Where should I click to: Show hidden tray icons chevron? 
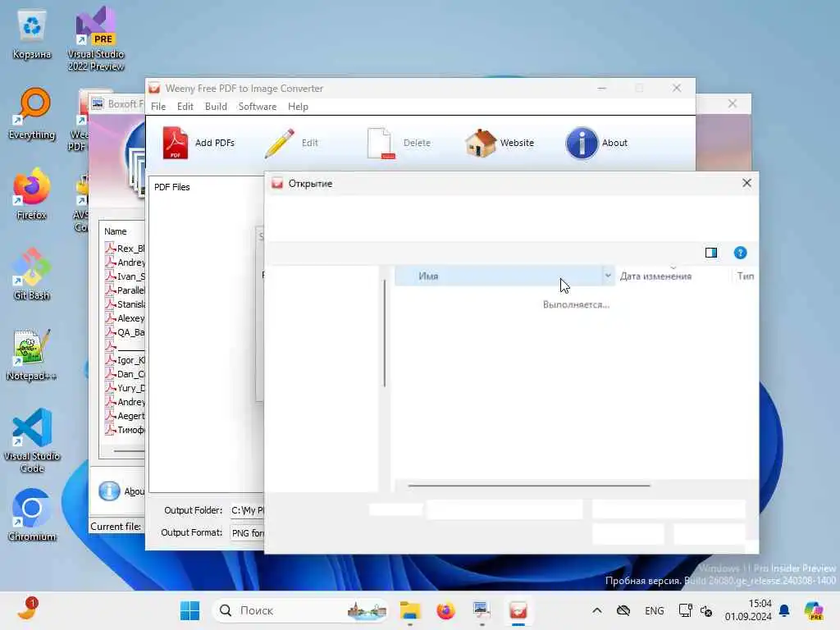[597, 610]
